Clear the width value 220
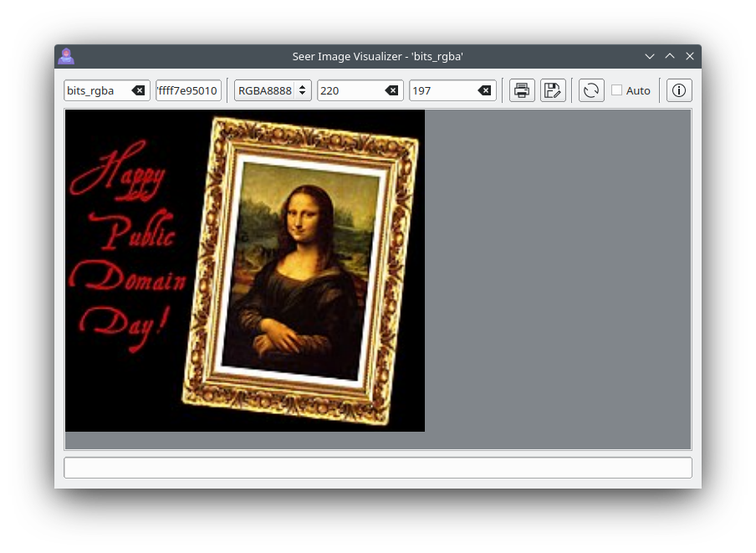The width and height of the screenshot is (756, 553). (x=391, y=90)
